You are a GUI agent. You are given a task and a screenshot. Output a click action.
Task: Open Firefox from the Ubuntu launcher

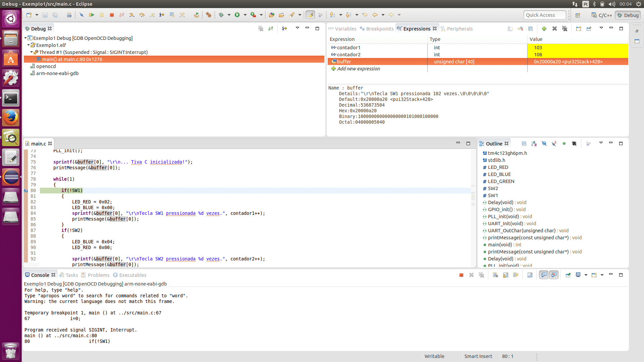[x=11, y=118]
